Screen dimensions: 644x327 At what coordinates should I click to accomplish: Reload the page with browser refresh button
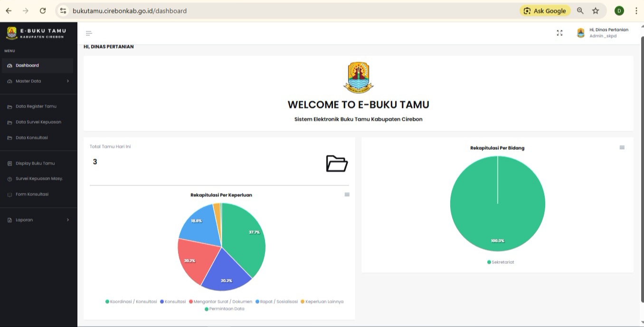pyautogui.click(x=43, y=10)
